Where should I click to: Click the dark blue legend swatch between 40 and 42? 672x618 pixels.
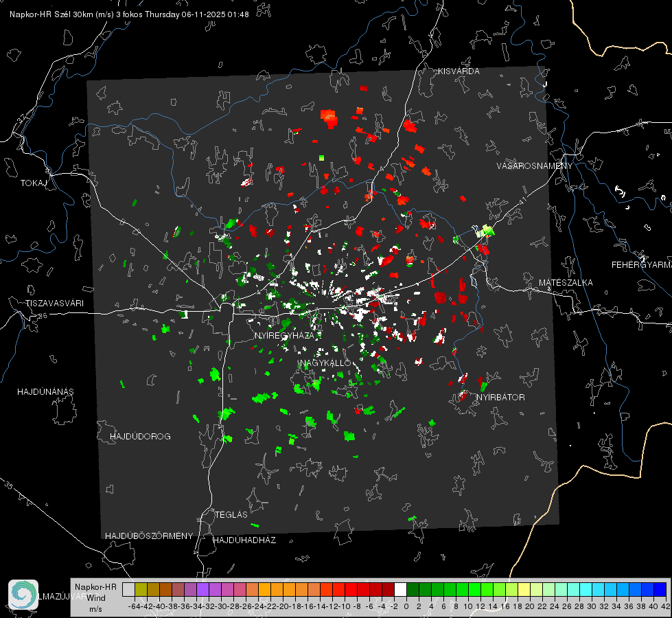pos(660,589)
